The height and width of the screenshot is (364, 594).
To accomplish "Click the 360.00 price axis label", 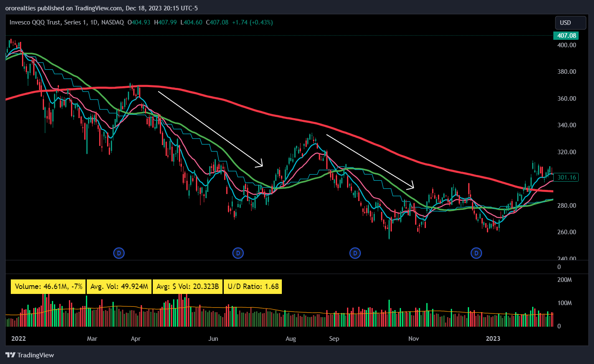I will (567, 99).
